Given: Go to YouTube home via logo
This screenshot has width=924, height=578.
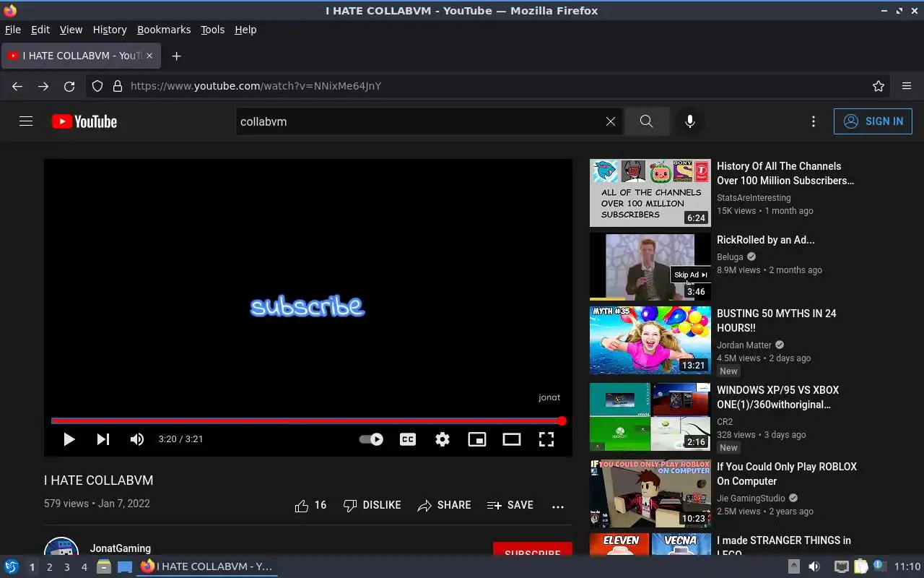Looking at the screenshot, I should (x=84, y=121).
